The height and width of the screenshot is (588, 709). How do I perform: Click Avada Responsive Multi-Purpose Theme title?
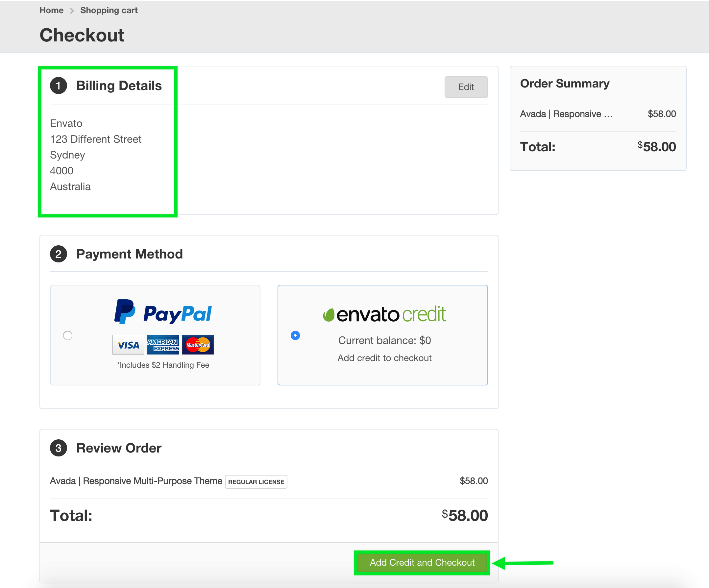[x=136, y=481]
